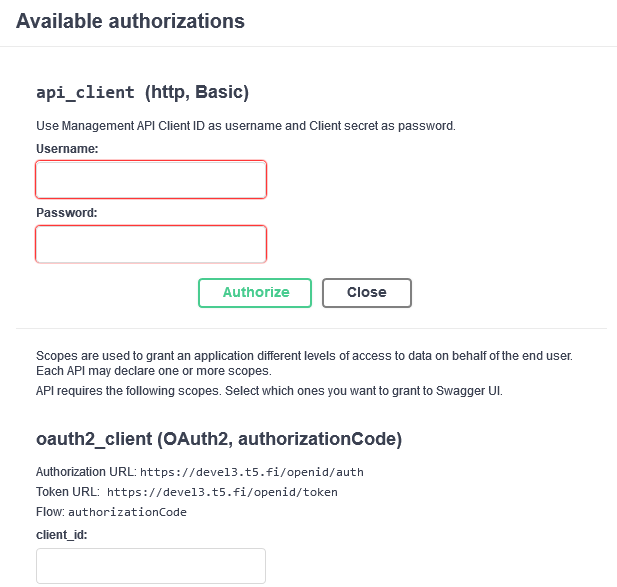This screenshot has height=587, width=617.
Task: Click the Available authorizations heading
Action: tap(130, 20)
